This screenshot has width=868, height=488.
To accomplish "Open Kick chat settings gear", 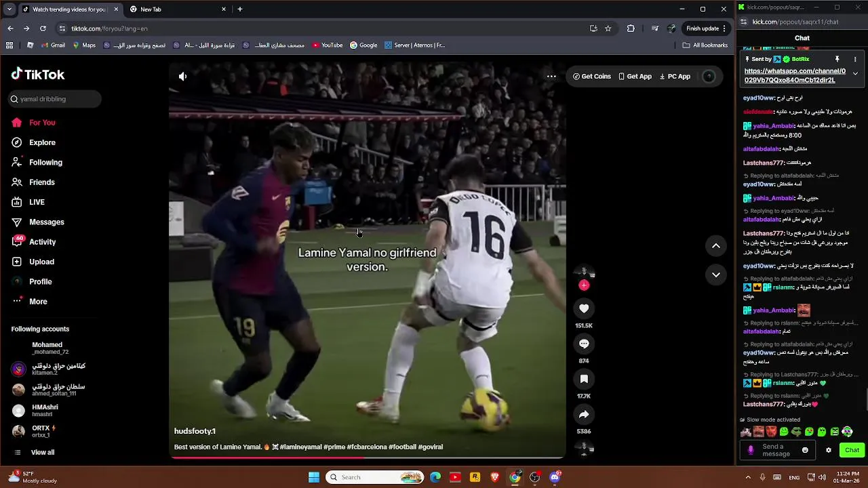I will pyautogui.click(x=828, y=450).
